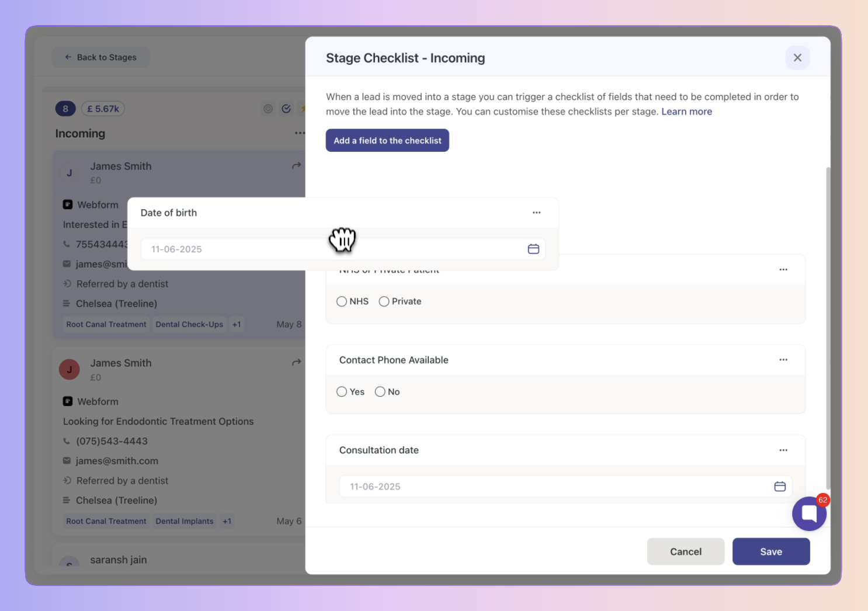The height and width of the screenshot is (611, 868).
Task: Click Root Canal Treatment tag on first card
Action: pyautogui.click(x=106, y=324)
